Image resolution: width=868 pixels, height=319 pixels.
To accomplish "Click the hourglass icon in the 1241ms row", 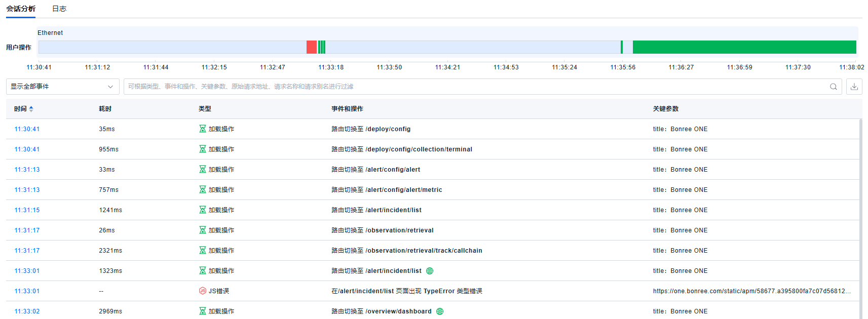I will pyautogui.click(x=203, y=210).
